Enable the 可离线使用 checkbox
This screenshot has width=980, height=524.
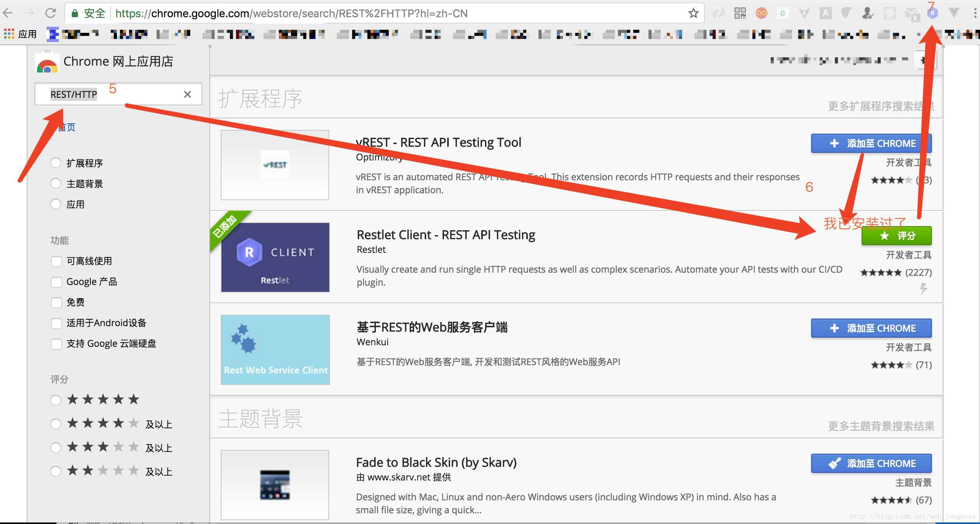57,261
